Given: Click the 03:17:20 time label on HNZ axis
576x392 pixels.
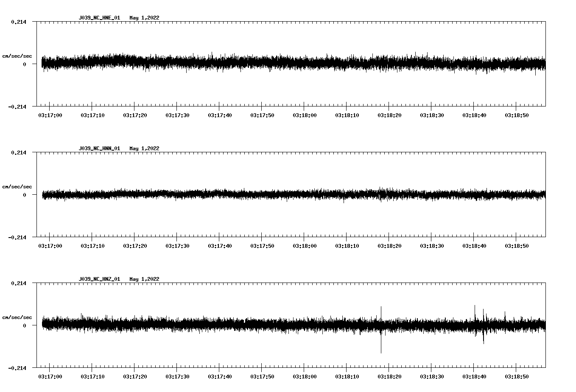Looking at the screenshot, I should point(135,377).
